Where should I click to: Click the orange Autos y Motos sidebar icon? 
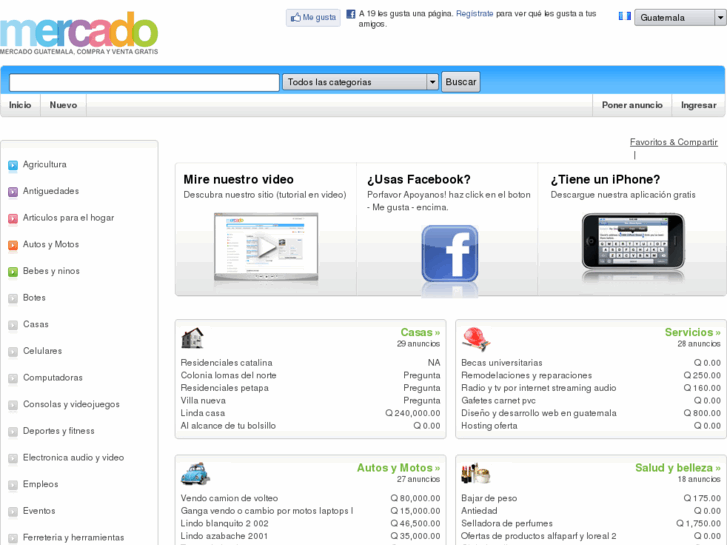(13, 245)
